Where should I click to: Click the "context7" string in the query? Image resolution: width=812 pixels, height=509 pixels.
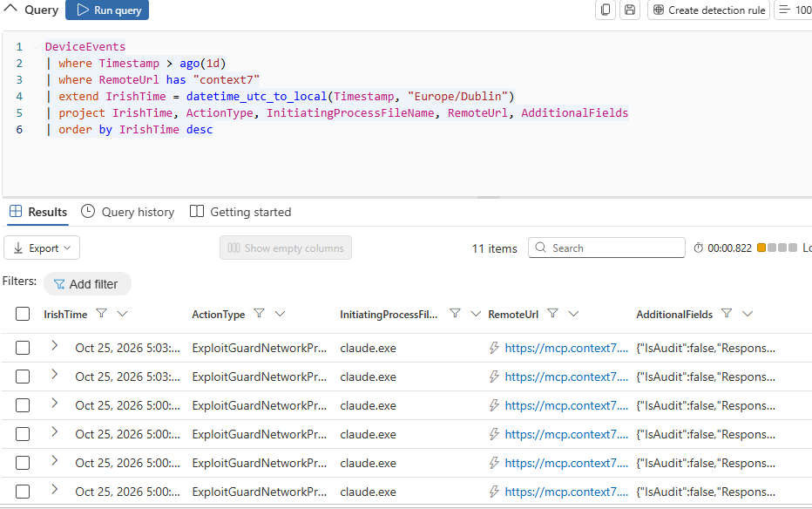(x=227, y=79)
